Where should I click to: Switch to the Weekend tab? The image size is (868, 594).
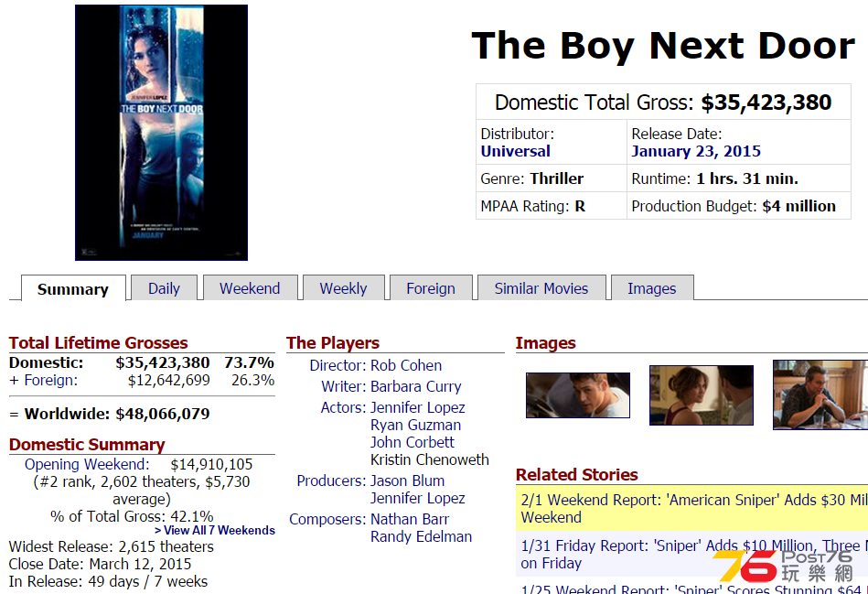coord(250,288)
